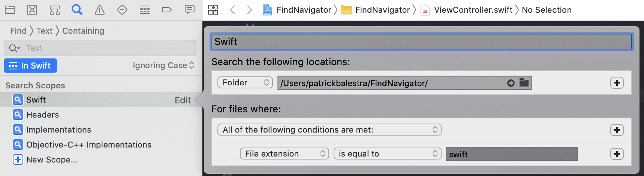This screenshot has width=644, height=176.
Task: Go forward in editor history
Action: pyautogui.click(x=250, y=10)
